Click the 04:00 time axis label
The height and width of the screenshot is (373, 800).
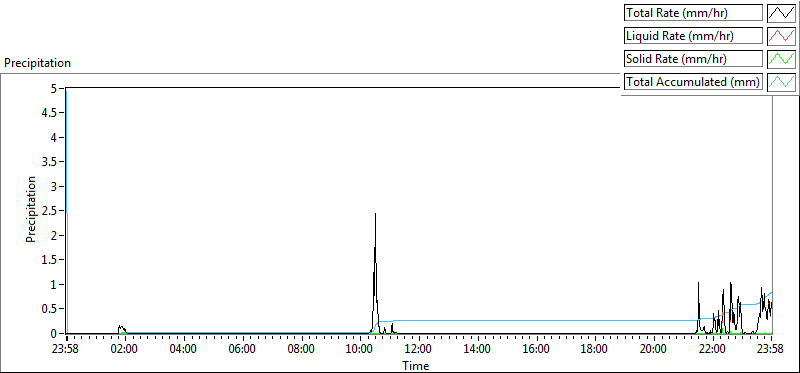pos(184,350)
